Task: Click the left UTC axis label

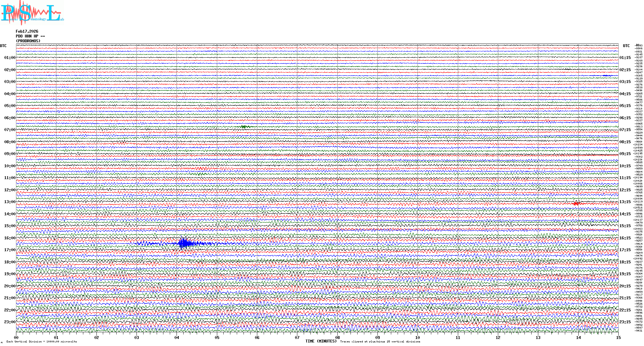Action: (3, 46)
